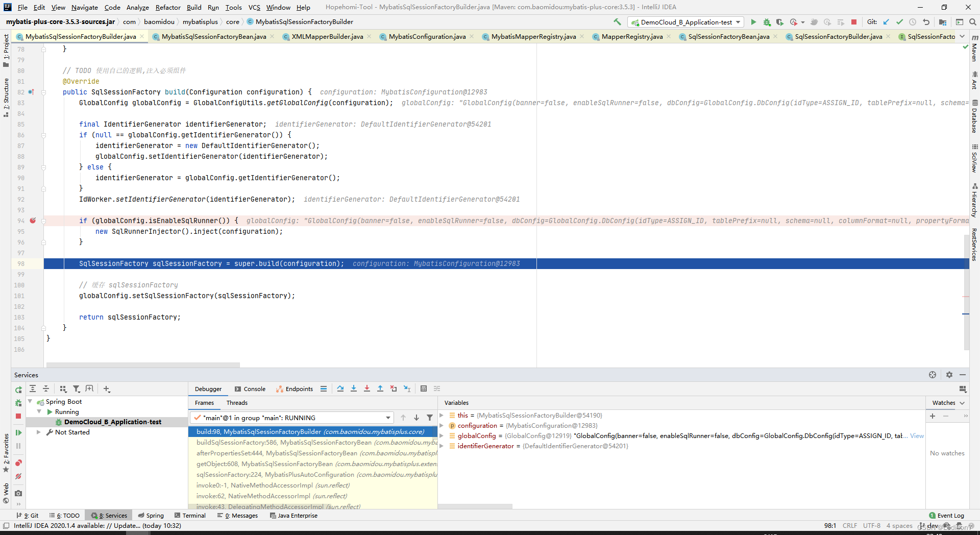Screen dimensions: 980x535
Task: Select the afterPropertiesSet:444 stack frame
Action: click(313, 453)
